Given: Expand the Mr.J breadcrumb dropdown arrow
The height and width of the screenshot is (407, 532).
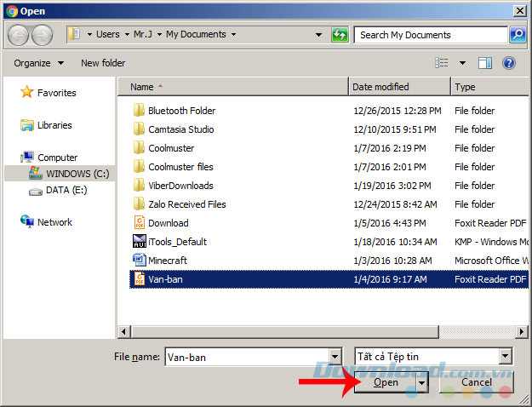Looking at the screenshot, I should (x=159, y=35).
